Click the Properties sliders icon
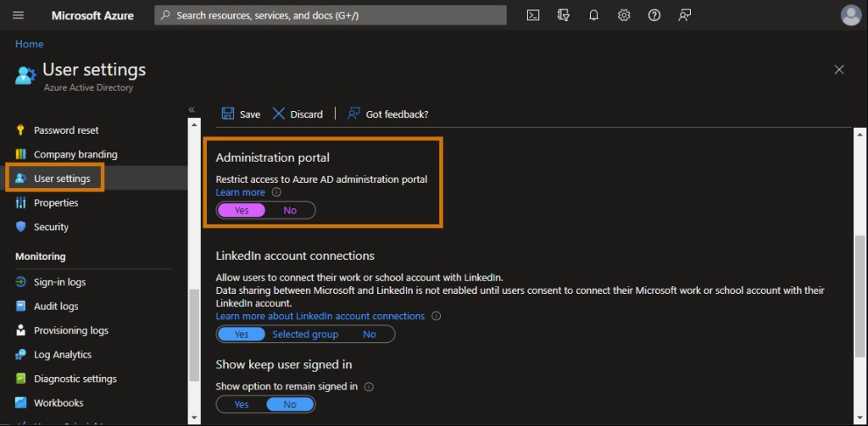This screenshot has width=868, height=426. point(20,202)
